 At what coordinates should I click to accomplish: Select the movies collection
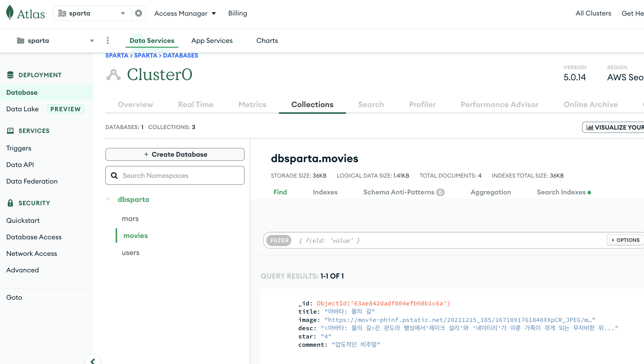click(135, 236)
